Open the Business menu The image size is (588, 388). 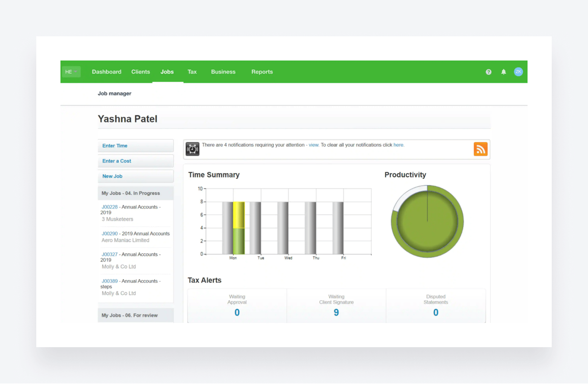tap(223, 72)
